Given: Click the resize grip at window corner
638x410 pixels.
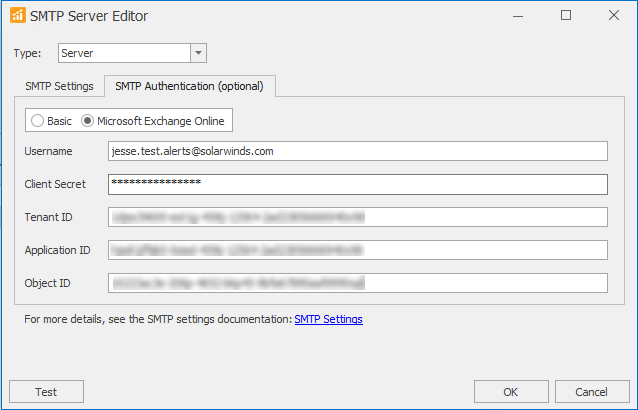Looking at the screenshot, I should tap(632, 404).
